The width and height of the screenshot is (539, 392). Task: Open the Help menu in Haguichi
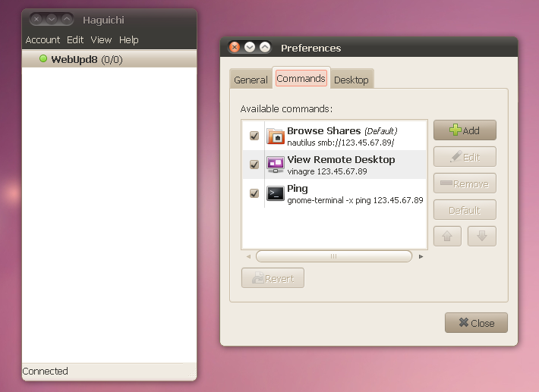click(128, 40)
